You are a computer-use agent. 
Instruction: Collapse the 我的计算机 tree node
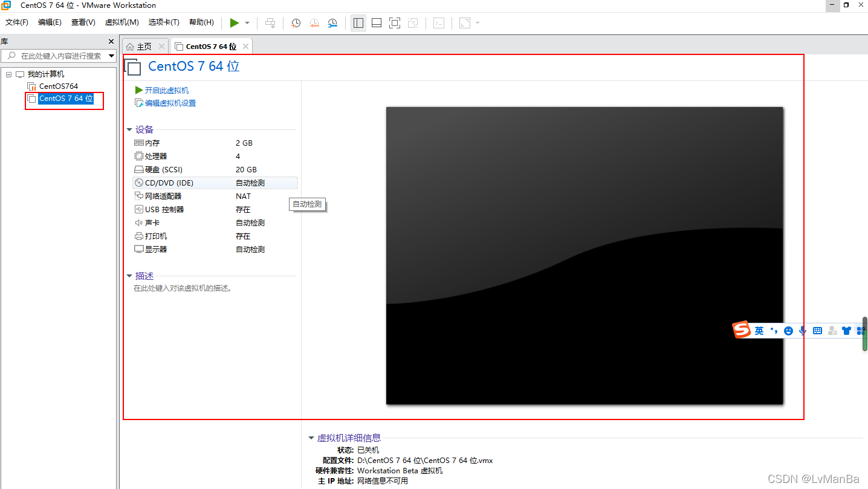[x=8, y=74]
